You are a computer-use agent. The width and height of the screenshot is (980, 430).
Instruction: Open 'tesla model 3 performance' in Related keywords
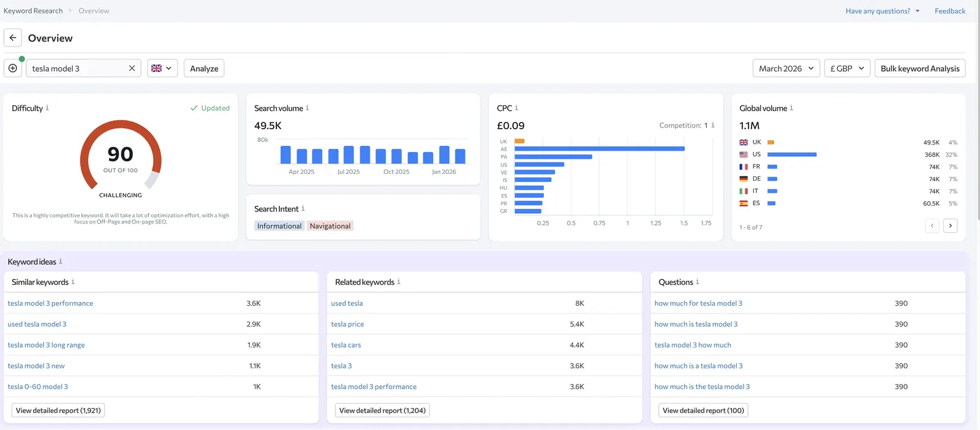click(374, 387)
